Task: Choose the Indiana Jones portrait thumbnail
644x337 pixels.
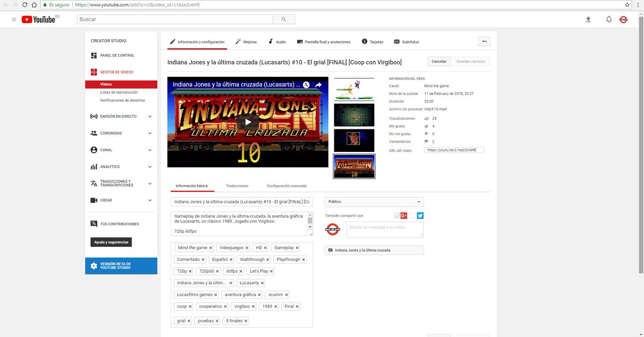Action: pyautogui.click(x=354, y=141)
